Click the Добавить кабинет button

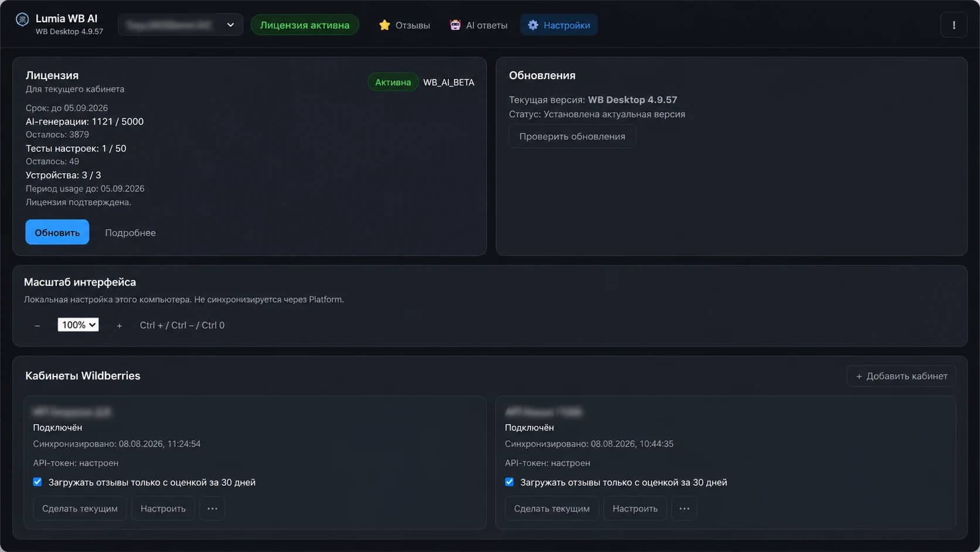click(901, 376)
